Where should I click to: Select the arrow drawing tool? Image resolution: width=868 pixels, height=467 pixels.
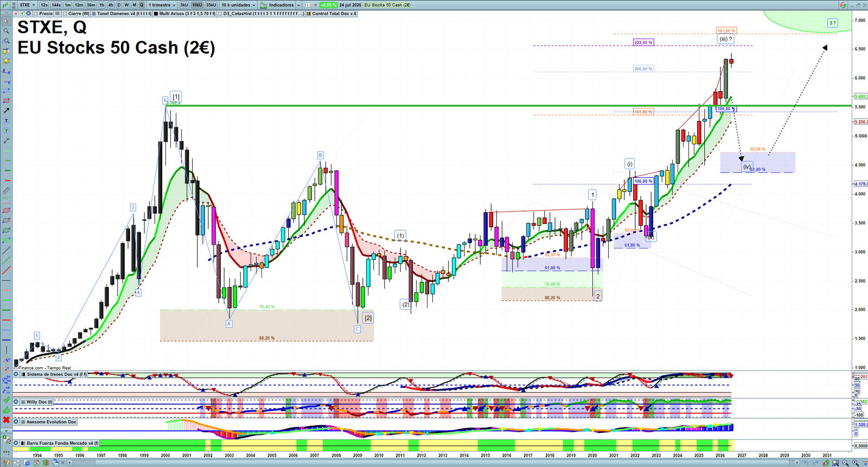click(6, 111)
